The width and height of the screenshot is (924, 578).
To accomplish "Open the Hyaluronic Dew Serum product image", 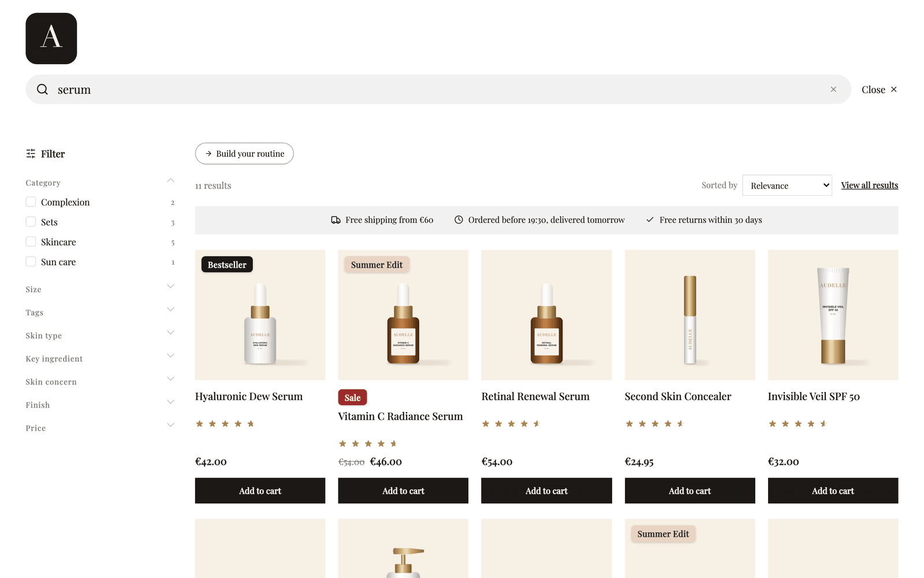I will [260, 315].
